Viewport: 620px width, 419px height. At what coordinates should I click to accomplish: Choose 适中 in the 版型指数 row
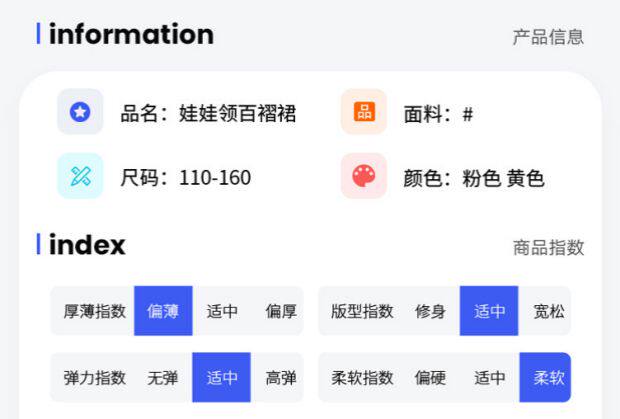[x=489, y=311]
